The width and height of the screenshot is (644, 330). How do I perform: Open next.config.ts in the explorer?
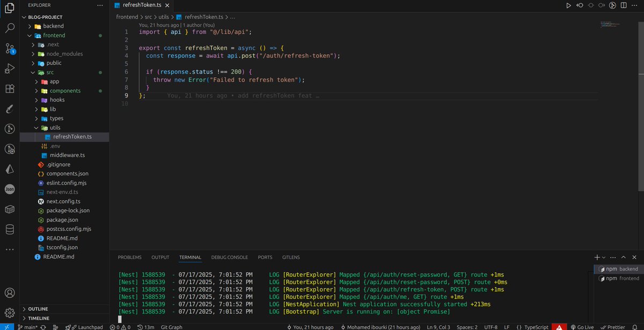(x=63, y=201)
